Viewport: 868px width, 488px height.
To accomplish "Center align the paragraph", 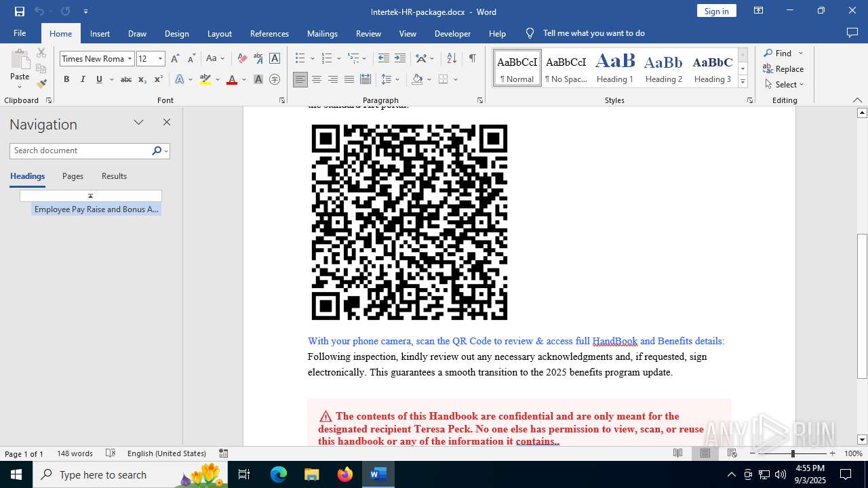I will [x=317, y=79].
